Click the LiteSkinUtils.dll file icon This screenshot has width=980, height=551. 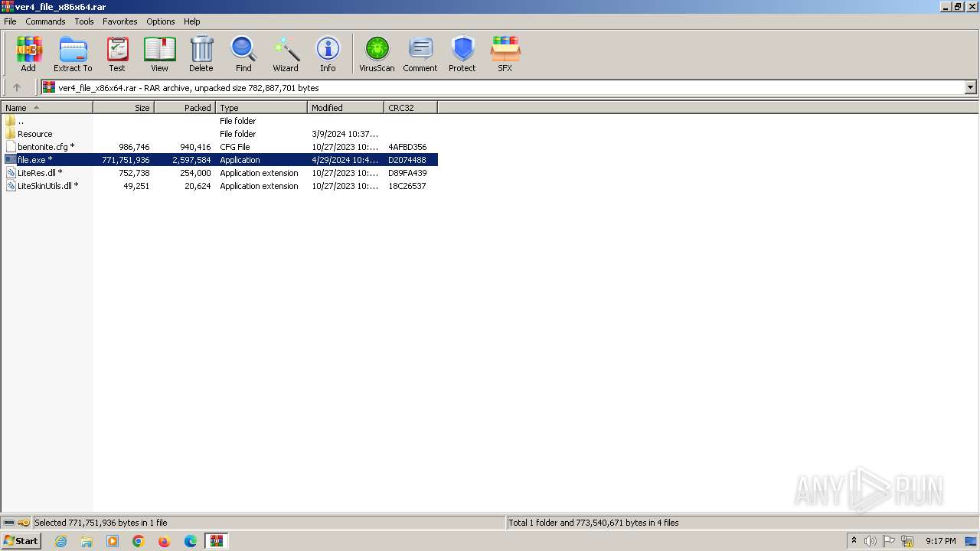pos(11,185)
